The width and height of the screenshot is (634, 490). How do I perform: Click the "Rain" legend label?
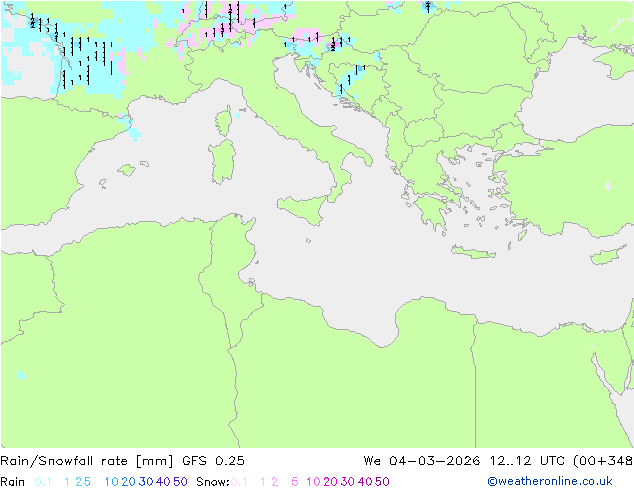coord(13,482)
